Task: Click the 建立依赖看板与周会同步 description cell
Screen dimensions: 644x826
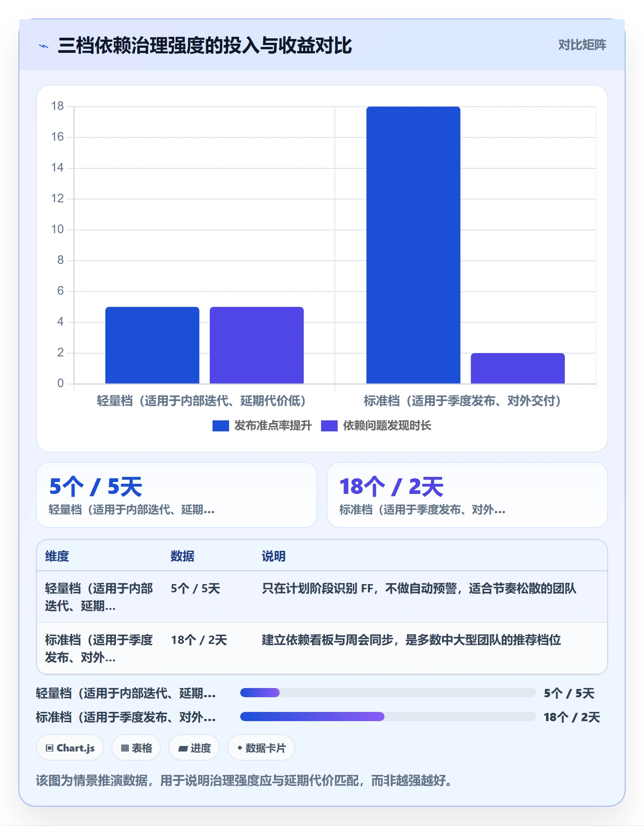Action: [411, 640]
